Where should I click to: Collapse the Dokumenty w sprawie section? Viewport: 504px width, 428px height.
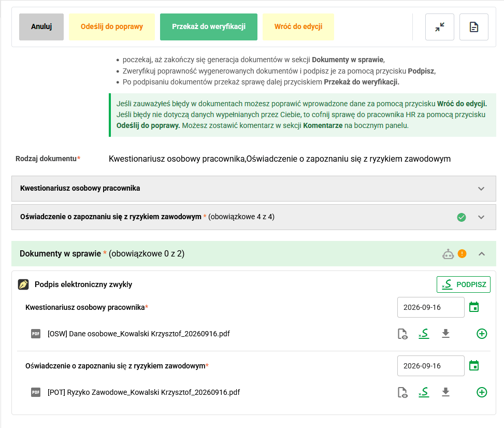tap(482, 254)
